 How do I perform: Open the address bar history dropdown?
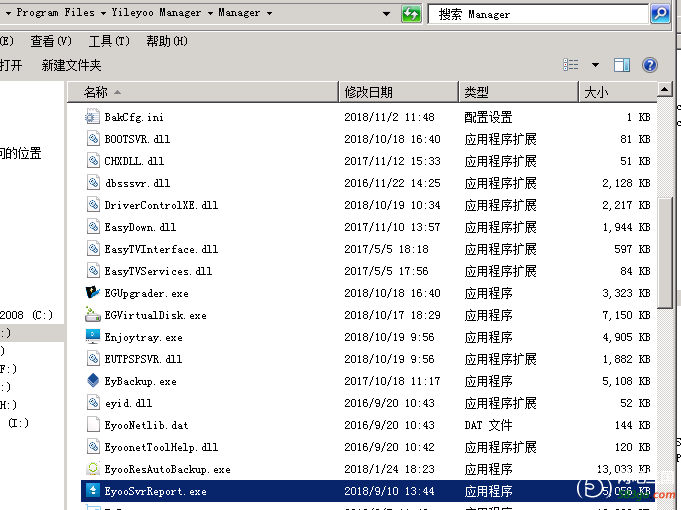(x=386, y=14)
